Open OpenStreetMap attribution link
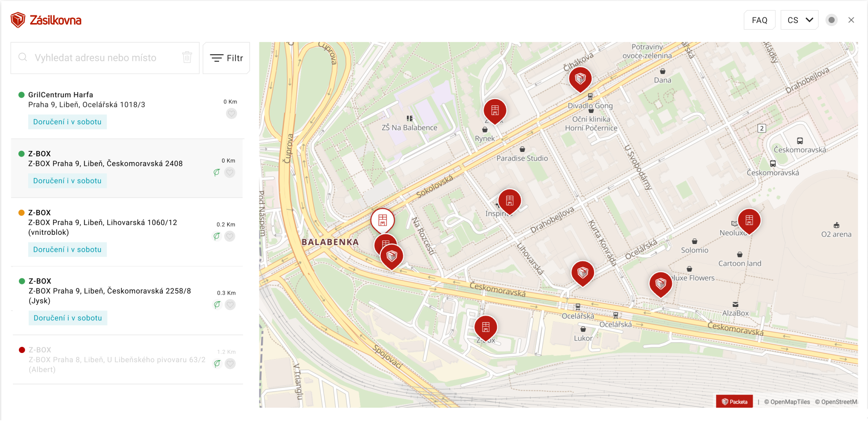Image resolution: width=868 pixels, height=421 pixels. (836, 402)
